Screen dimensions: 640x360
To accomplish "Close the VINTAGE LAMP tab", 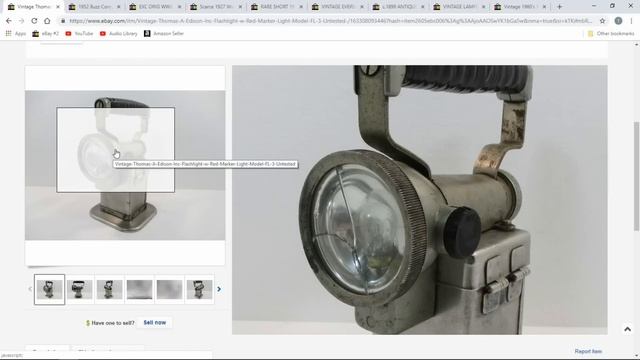I will pos(483,7).
